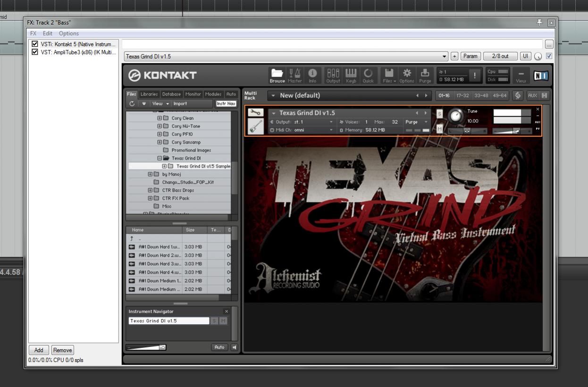Click the 2/8 out routing button
This screenshot has width=588, height=387.
[x=500, y=56]
